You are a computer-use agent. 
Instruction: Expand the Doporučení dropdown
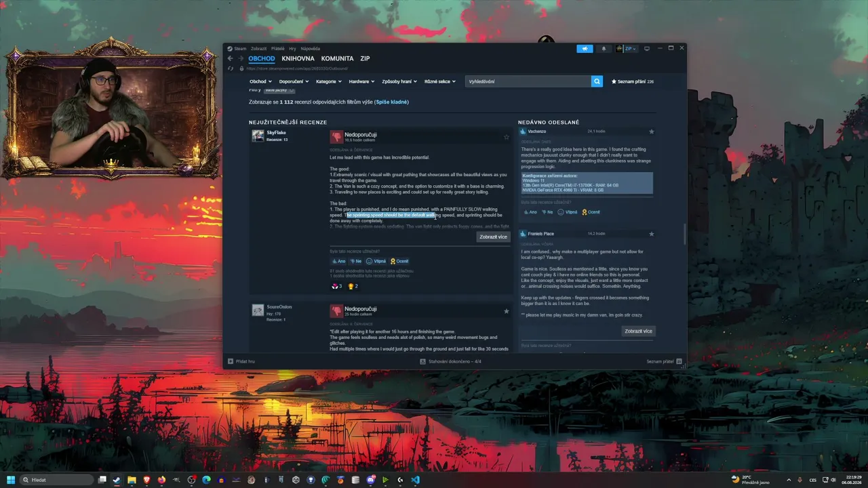(x=294, y=81)
